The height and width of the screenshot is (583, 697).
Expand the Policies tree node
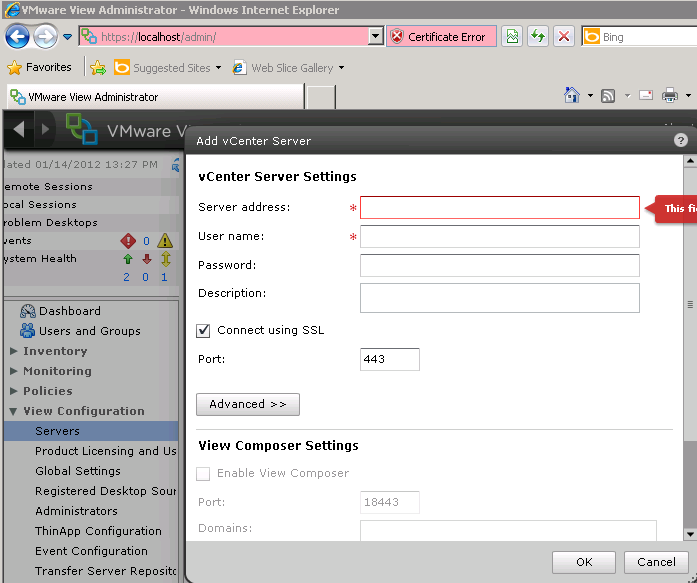pos(13,391)
